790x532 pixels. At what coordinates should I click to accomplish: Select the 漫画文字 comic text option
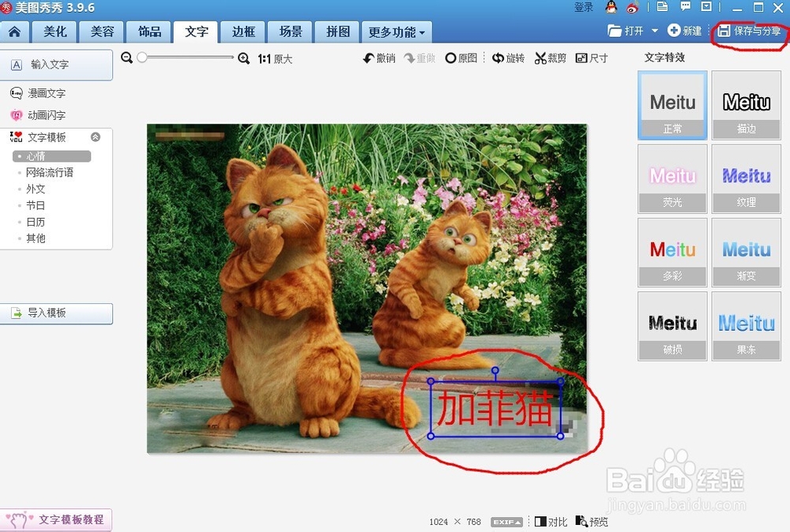click(45, 93)
